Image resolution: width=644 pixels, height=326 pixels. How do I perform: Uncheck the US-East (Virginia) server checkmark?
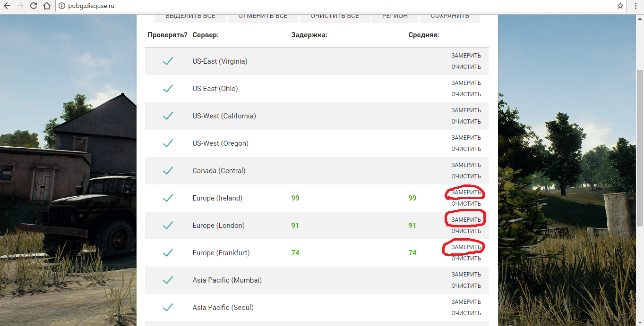(168, 61)
